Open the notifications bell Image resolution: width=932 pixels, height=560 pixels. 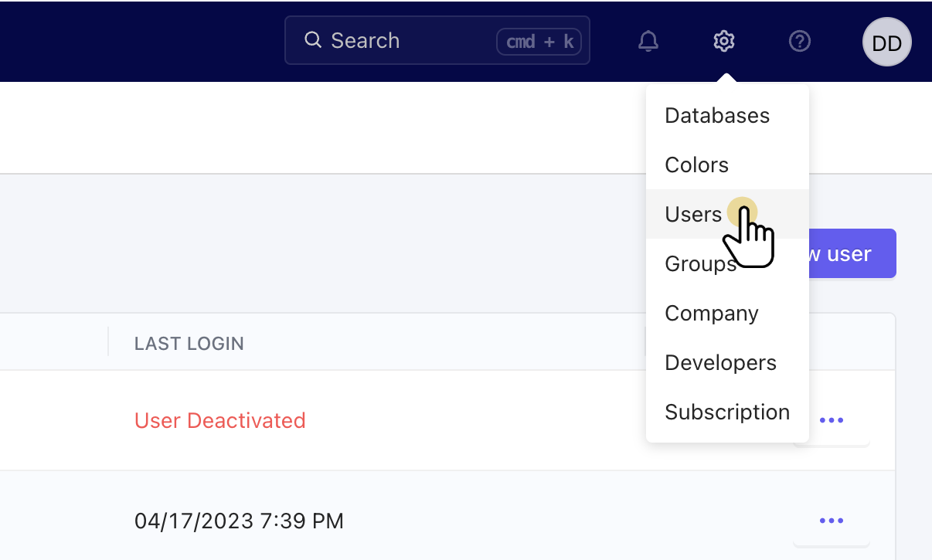[x=648, y=41]
